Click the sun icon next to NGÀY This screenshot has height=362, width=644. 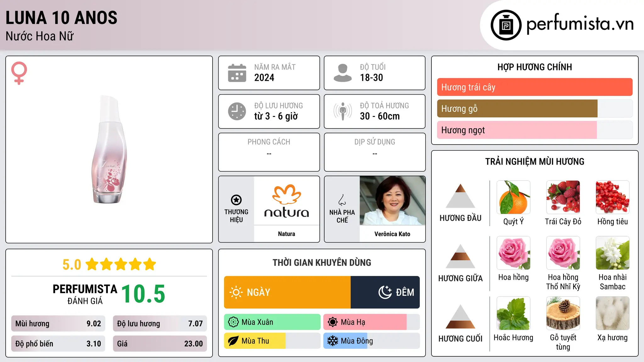[236, 292]
